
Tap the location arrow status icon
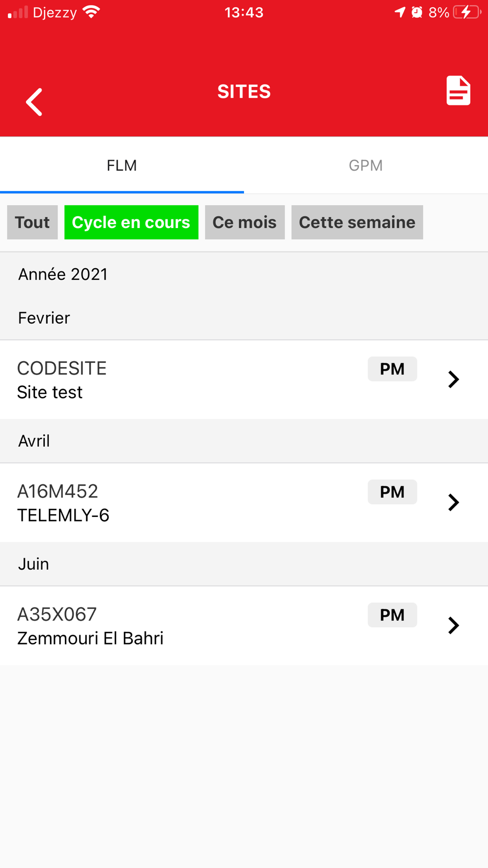point(400,12)
